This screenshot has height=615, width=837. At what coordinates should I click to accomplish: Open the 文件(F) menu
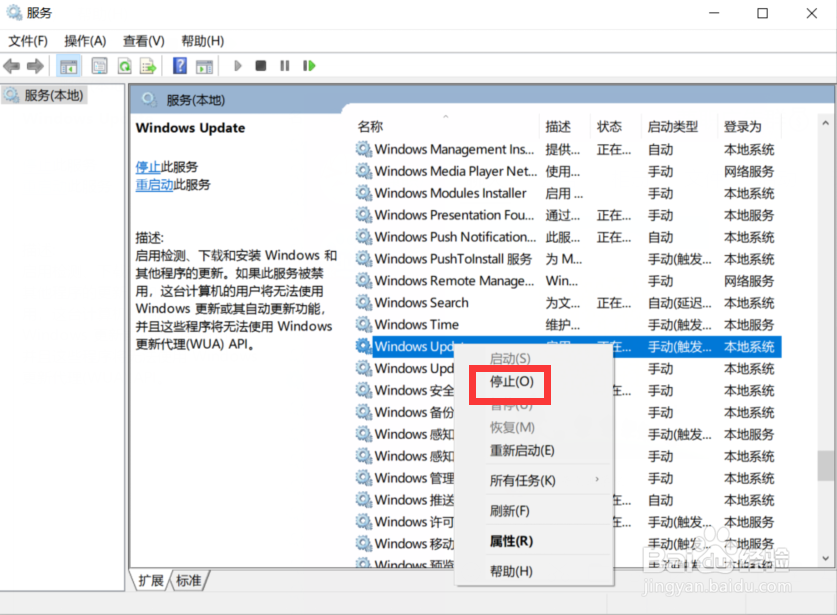pos(28,41)
